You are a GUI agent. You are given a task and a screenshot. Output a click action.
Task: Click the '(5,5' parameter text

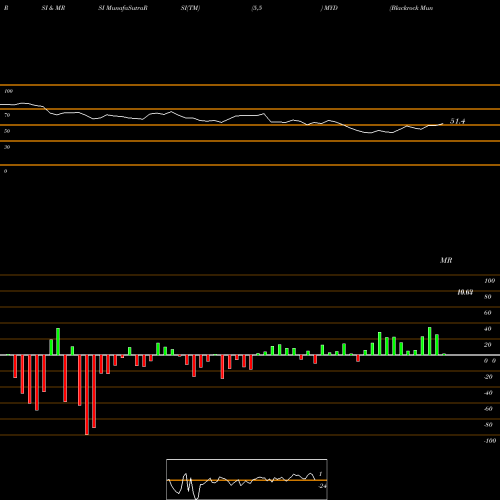[257, 8]
